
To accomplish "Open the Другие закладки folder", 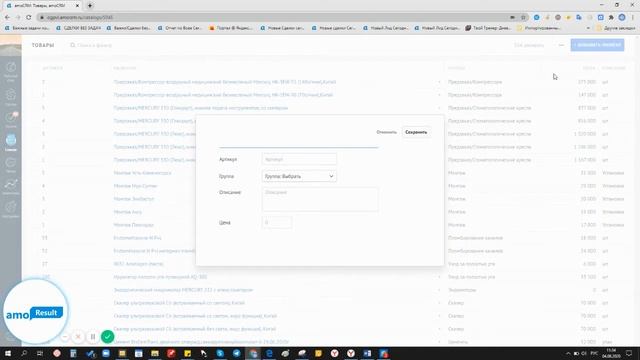I will coord(616,28).
